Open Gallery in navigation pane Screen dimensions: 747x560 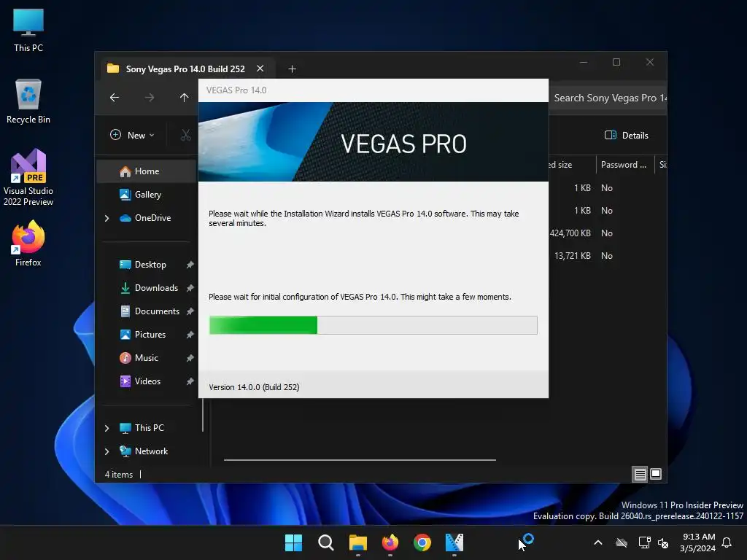pyautogui.click(x=147, y=194)
